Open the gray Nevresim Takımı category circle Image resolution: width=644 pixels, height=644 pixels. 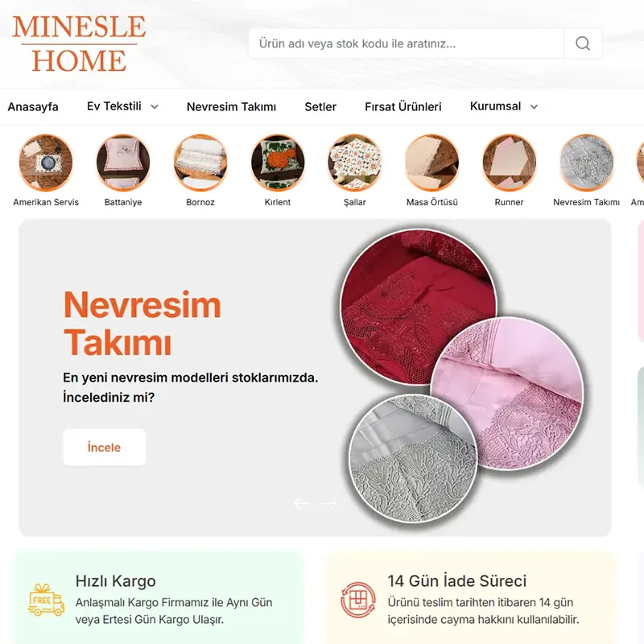coord(587,163)
